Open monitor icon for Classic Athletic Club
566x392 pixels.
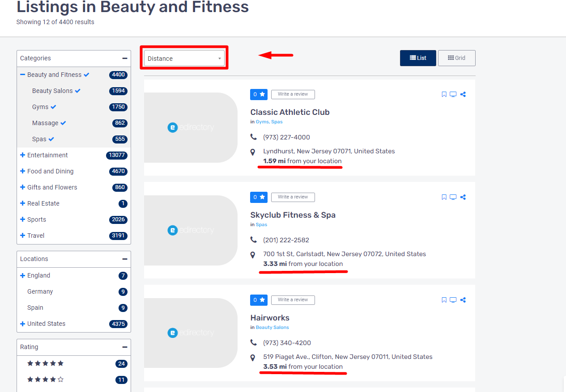(x=453, y=94)
